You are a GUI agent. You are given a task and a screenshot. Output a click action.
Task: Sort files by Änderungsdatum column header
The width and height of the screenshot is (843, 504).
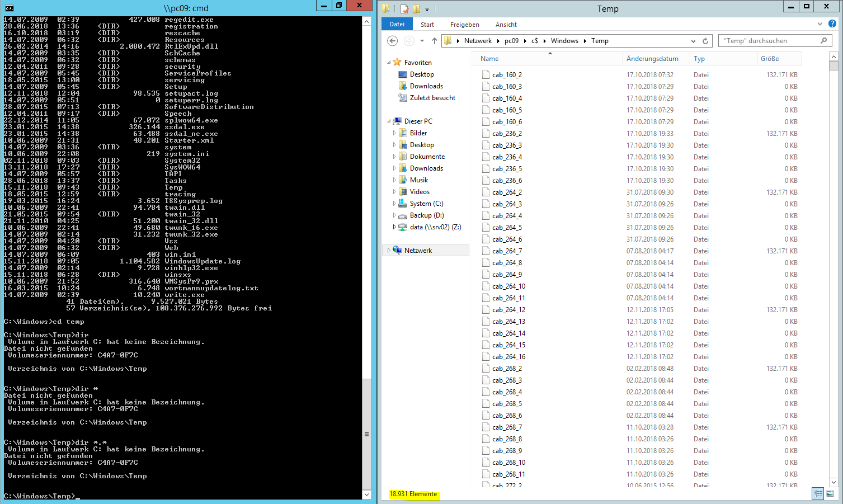click(x=652, y=59)
